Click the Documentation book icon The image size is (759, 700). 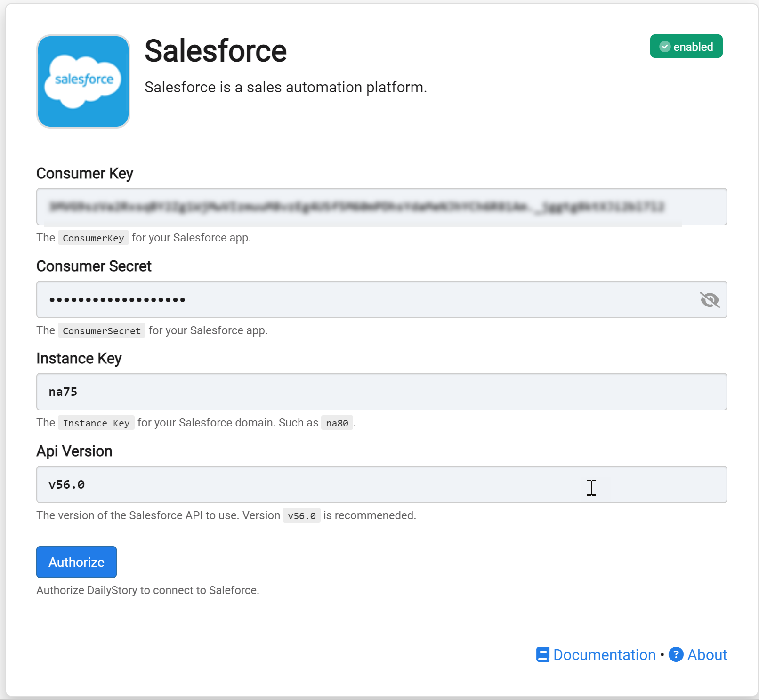(543, 655)
